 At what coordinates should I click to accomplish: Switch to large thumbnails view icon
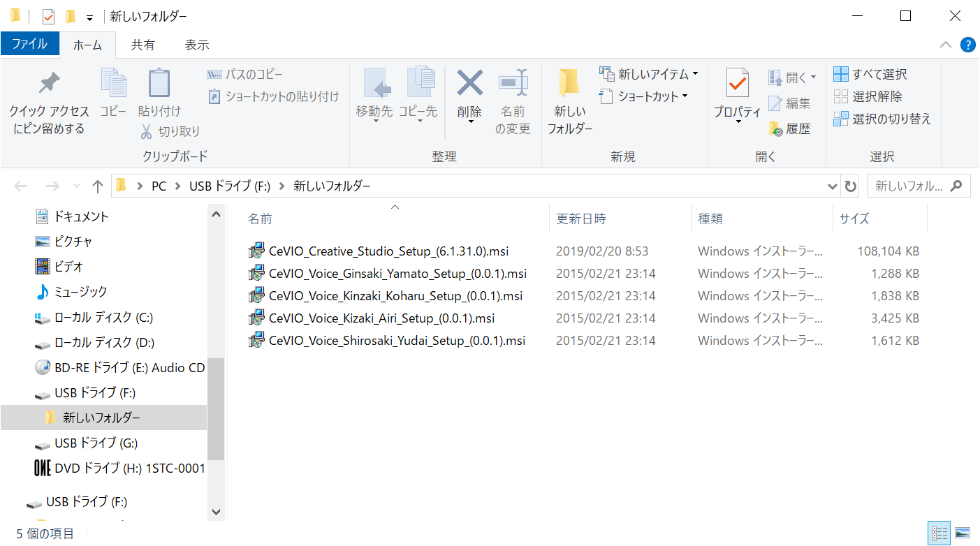click(962, 533)
